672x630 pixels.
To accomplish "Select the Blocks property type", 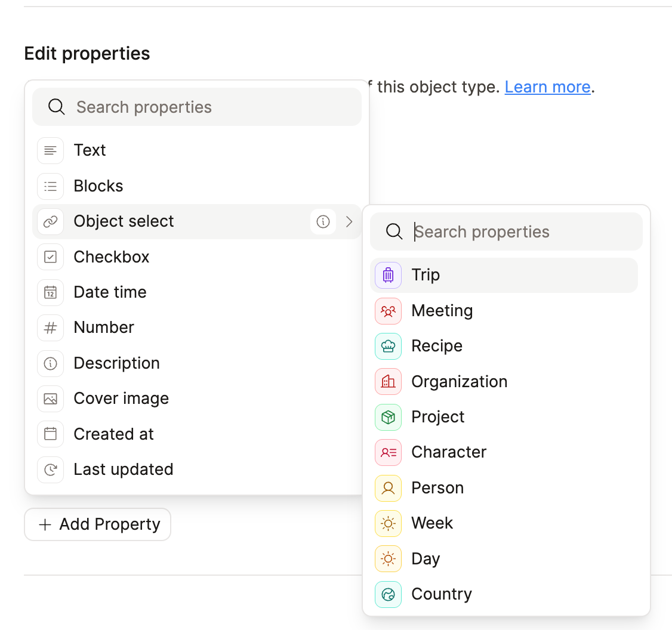I will click(98, 186).
